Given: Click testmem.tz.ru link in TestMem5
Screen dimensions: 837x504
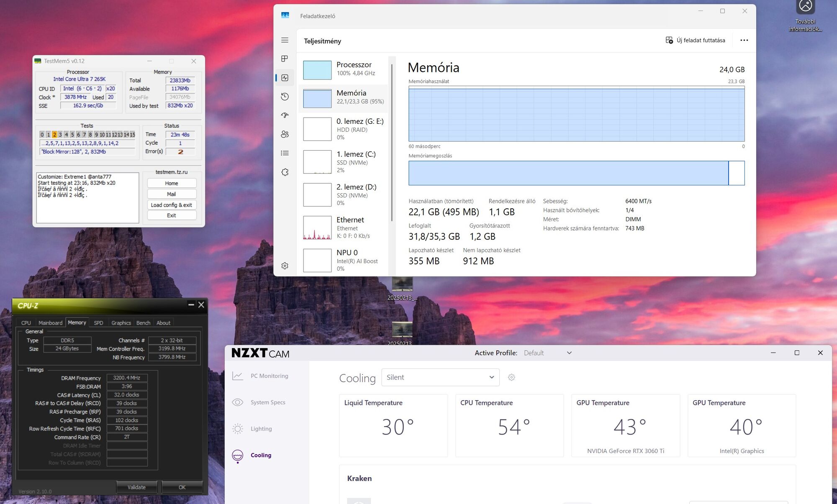Looking at the screenshot, I should click(x=172, y=172).
